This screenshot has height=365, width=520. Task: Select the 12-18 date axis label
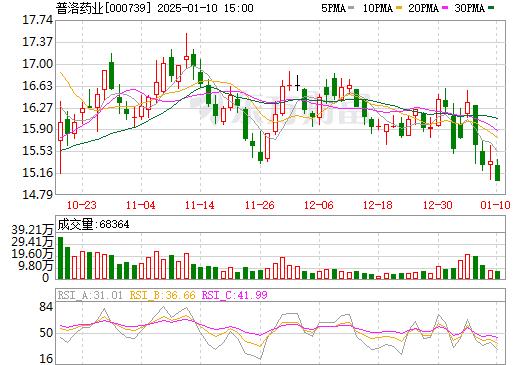click(x=378, y=205)
